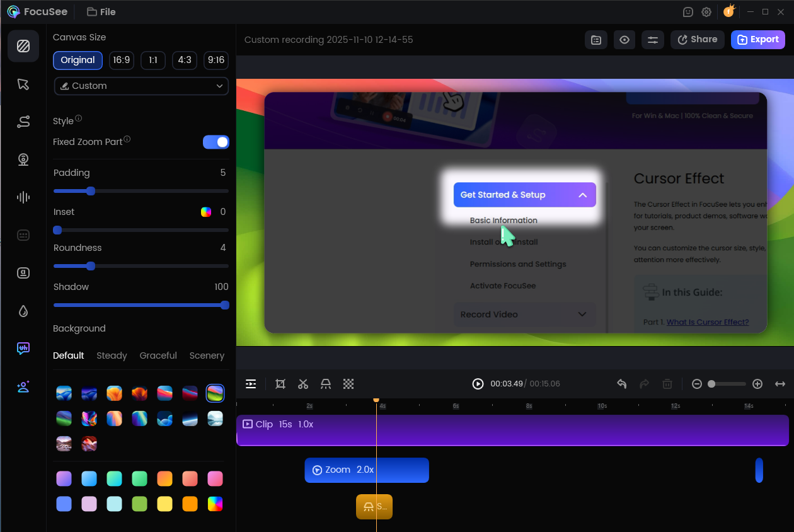
Task: Click the Share button
Action: [x=697, y=40]
